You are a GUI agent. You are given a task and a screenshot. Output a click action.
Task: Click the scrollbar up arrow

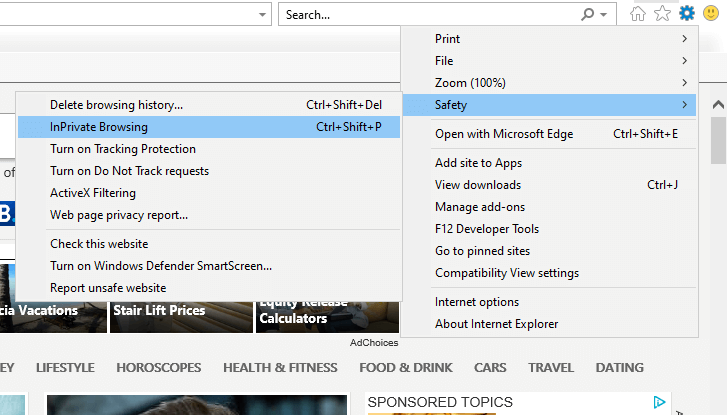click(x=718, y=105)
